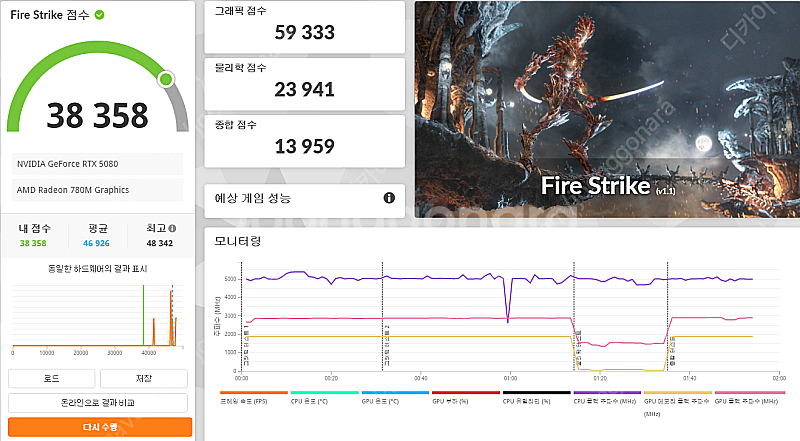Toggle the red GPU 부하 legend swatch
Screen dimensions: 800x441
tap(466, 393)
